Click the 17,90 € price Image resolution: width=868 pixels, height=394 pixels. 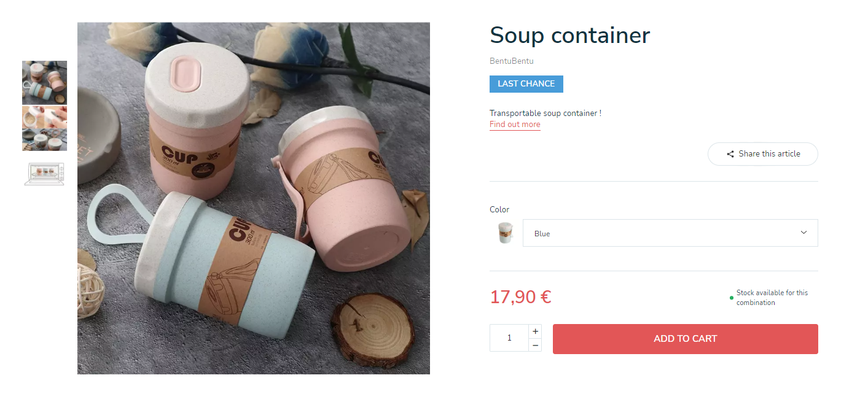[520, 297]
